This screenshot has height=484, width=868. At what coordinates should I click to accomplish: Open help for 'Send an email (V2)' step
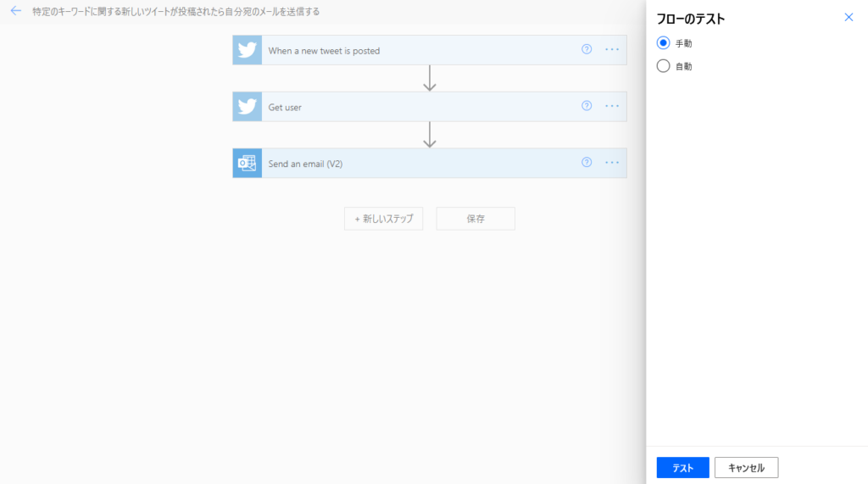tap(587, 162)
